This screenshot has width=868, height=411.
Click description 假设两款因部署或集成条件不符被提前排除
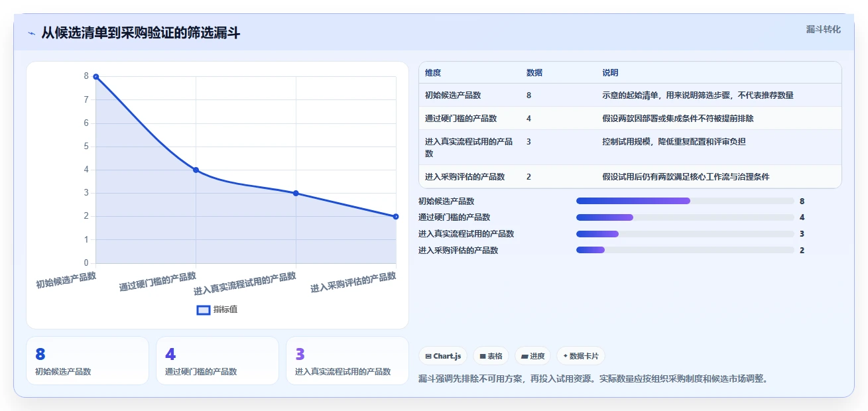[x=678, y=119]
